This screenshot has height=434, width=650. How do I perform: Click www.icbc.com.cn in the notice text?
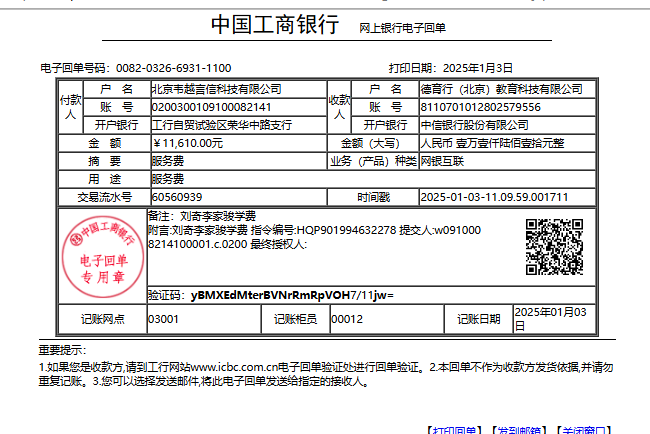tap(234, 367)
